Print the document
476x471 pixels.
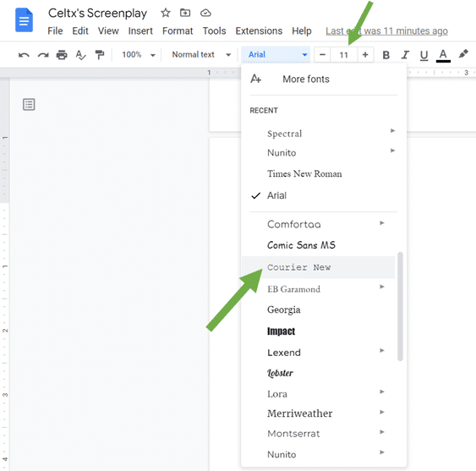tap(62, 55)
